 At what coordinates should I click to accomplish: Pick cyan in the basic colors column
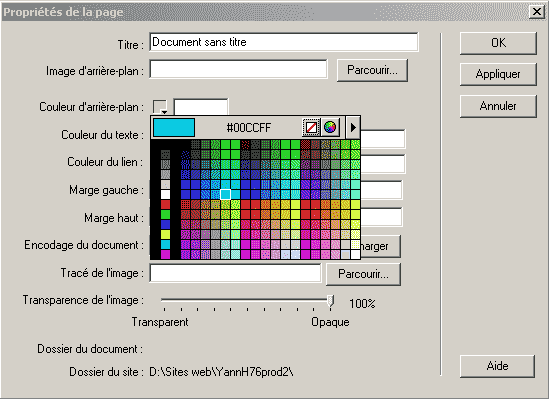(165, 244)
